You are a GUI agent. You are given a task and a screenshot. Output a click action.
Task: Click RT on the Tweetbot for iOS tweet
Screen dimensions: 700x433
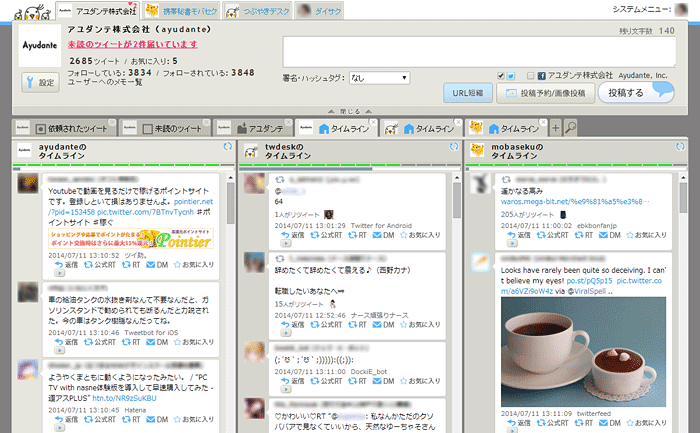pyautogui.click(x=131, y=342)
